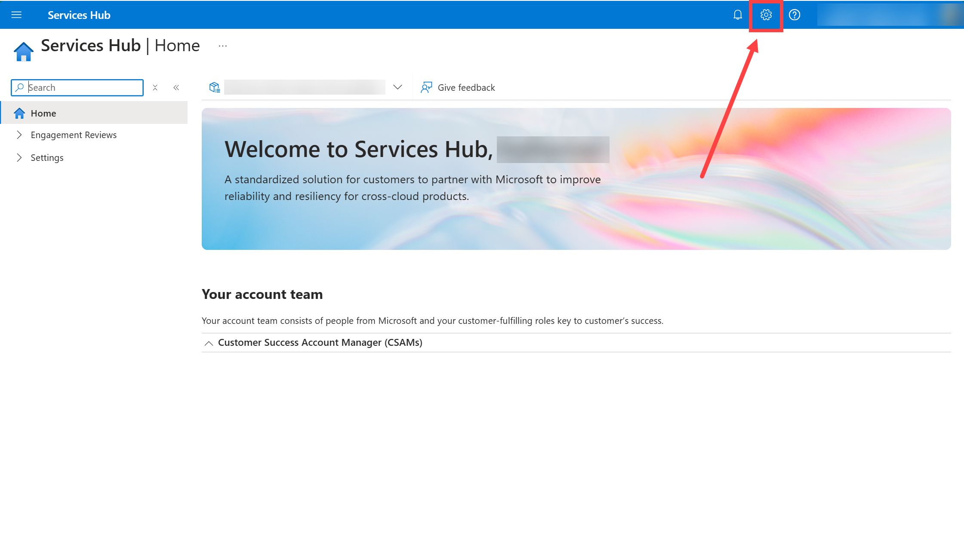This screenshot has height=560, width=964.
Task: Click the blue house icon beside page title
Action: [x=24, y=52]
